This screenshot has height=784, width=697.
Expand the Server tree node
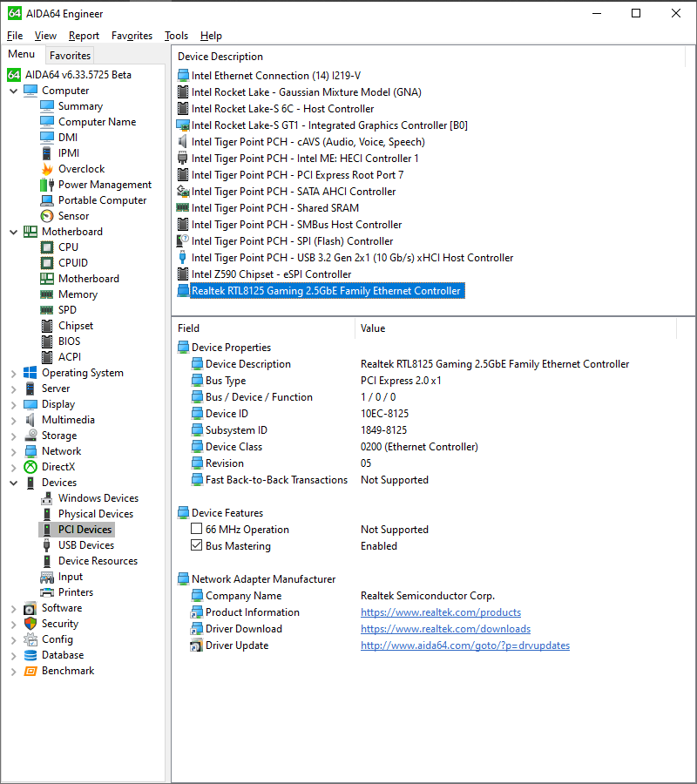[x=14, y=389]
